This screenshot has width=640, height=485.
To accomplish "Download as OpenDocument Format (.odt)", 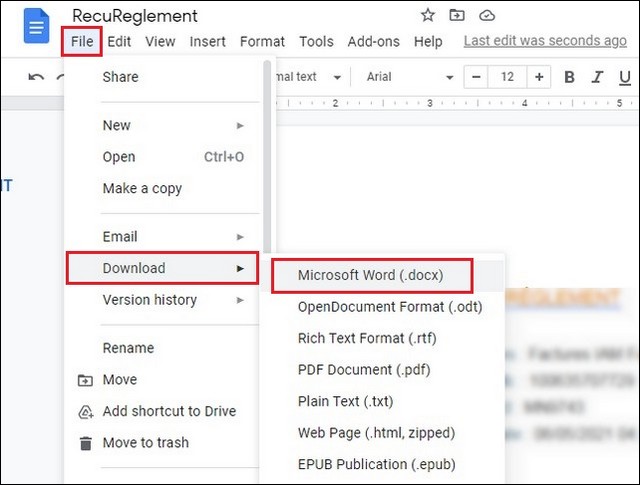I will pyautogui.click(x=381, y=307).
